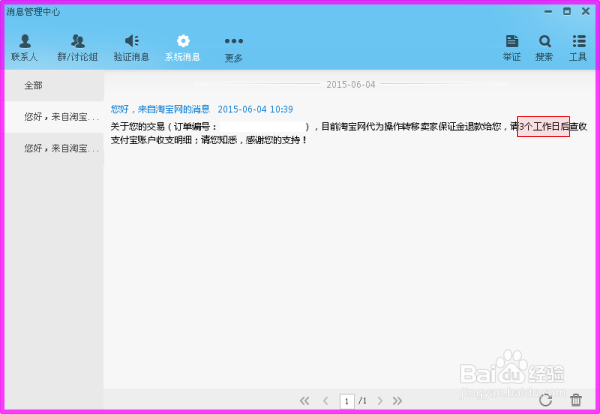The width and height of the screenshot is (600, 414).
Task: Click the message timestamp 2015-06-04 10:39
Action: coord(255,109)
